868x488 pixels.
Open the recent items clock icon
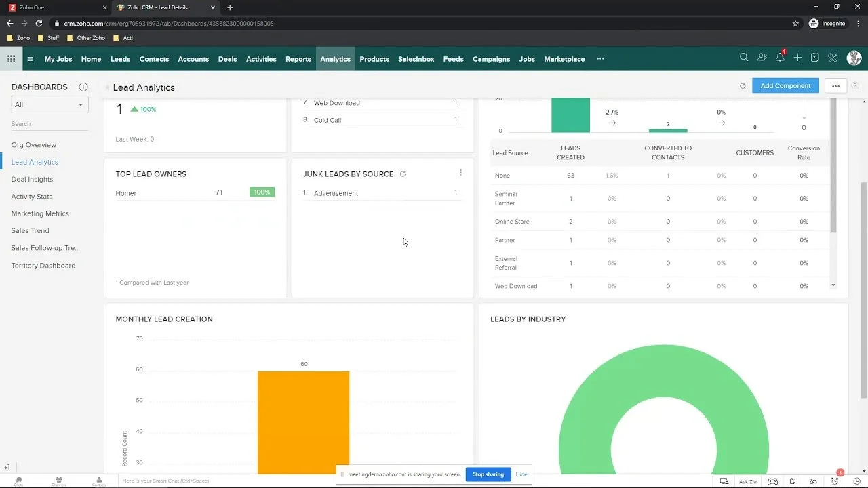coord(857,481)
